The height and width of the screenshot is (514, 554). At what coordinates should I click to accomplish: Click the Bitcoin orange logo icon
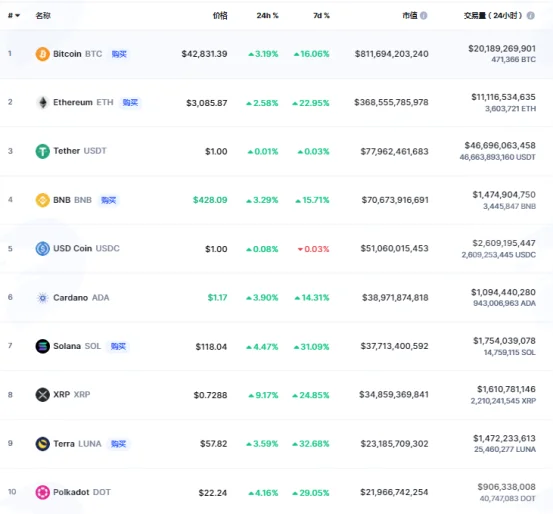pyautogui.click(x=42, y=54)
